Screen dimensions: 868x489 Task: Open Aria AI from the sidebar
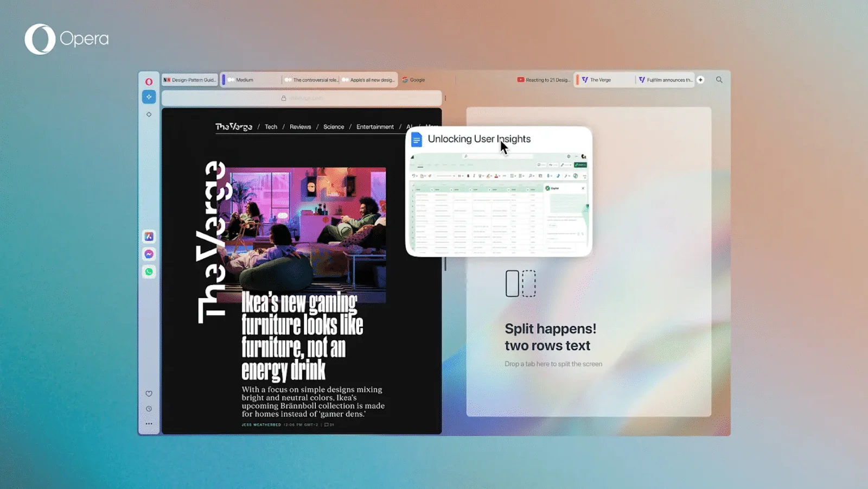tap(149, 237)
